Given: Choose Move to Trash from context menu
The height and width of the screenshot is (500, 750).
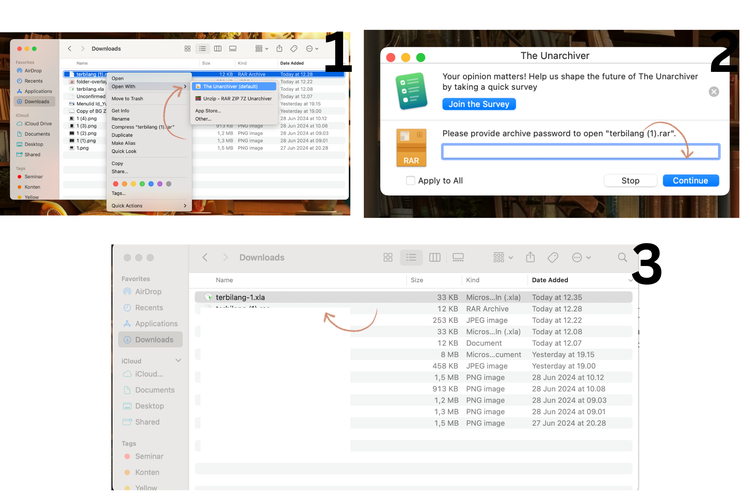Looking at the screenshot, I should tap(127, 98).
